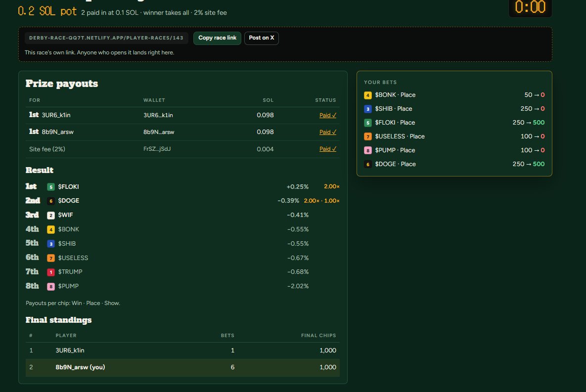This screenshot has height=392, width=586.
Task: Open the Paid link for 8b9N_arsw payout
Action: point(327,132)
